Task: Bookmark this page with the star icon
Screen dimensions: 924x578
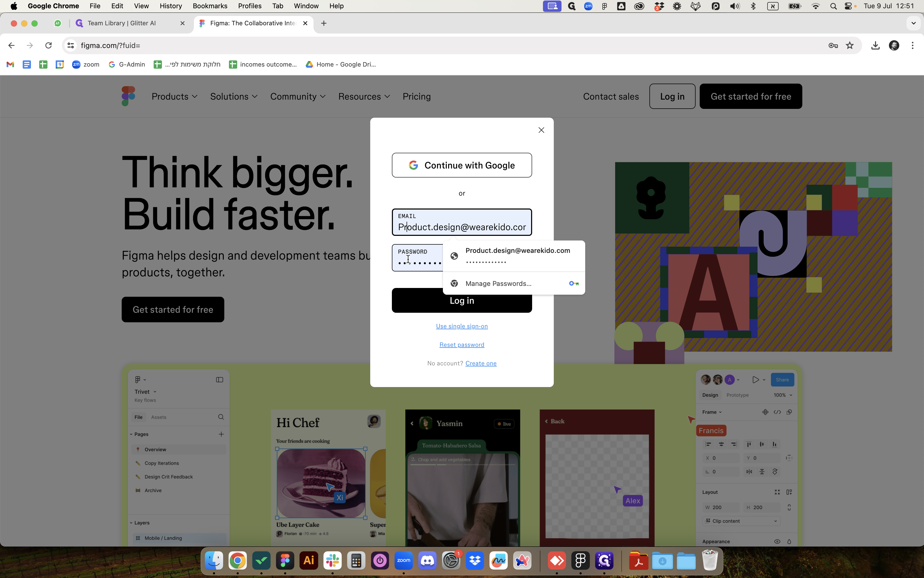Action: tap(849, 45)
